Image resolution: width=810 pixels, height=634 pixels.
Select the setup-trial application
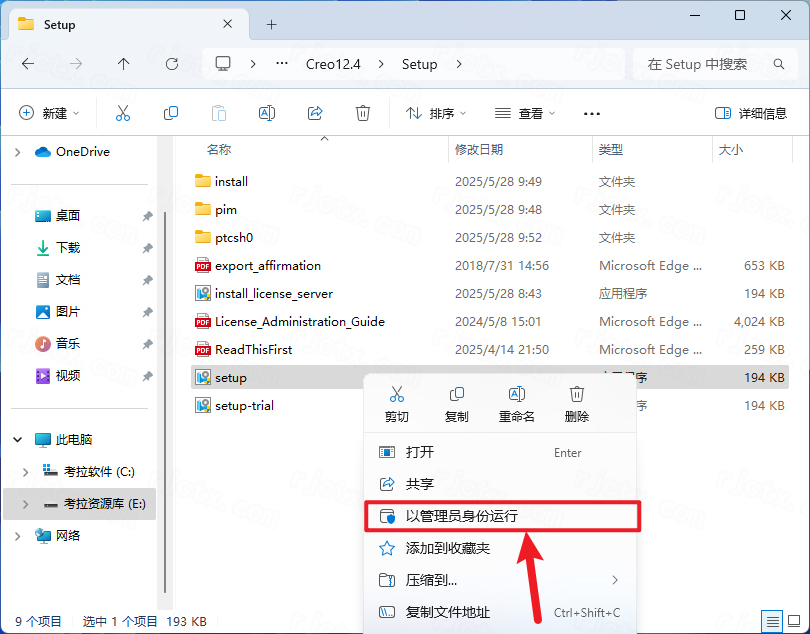coord(244,406)
